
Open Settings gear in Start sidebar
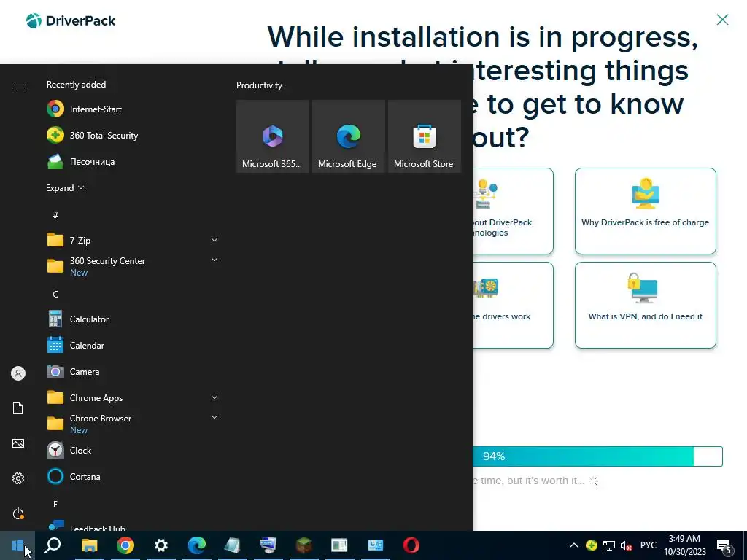[x=18, y=478]
